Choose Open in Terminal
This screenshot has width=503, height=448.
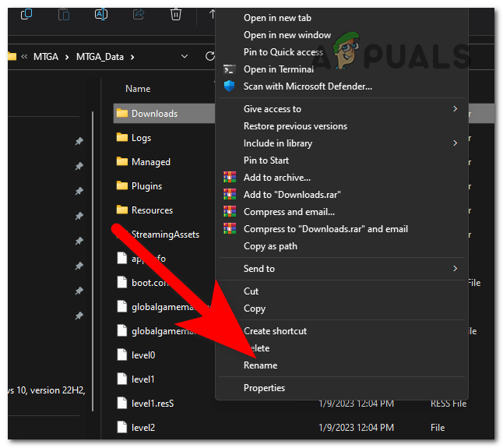(342, 69)
